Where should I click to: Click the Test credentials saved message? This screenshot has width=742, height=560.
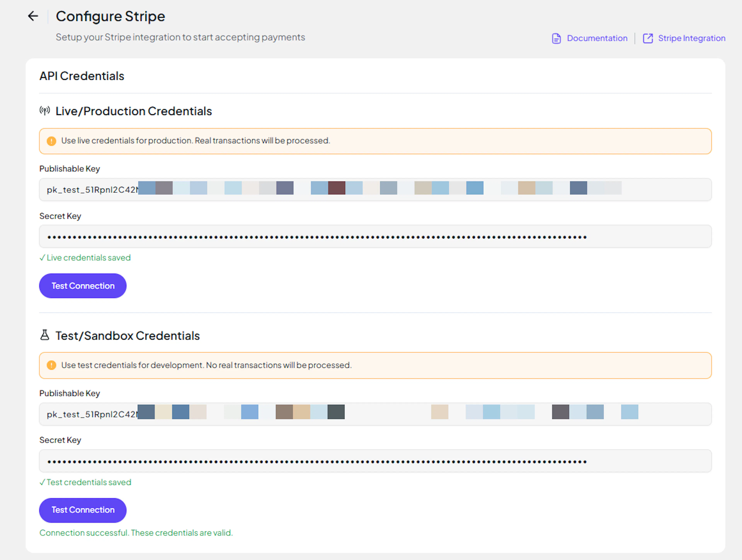click(x=85, y=482)
